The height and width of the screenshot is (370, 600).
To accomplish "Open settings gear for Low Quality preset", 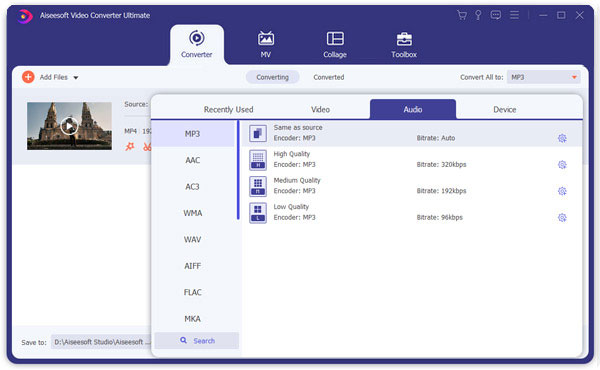I will (562, 218).
